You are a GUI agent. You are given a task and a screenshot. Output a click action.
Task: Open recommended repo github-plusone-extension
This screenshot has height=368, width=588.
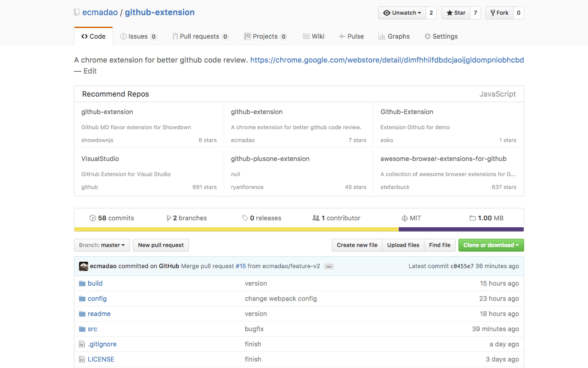point(270,159)
